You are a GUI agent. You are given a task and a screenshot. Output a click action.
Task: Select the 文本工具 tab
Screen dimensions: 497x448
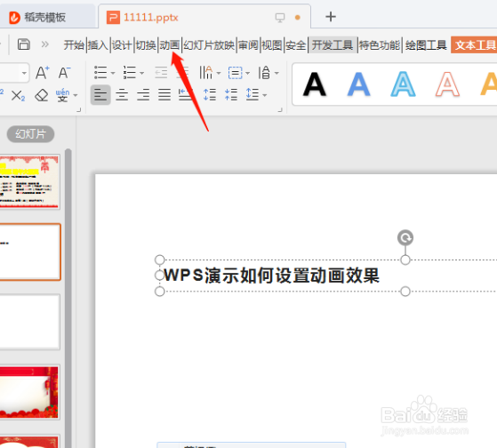click(475, 45)
